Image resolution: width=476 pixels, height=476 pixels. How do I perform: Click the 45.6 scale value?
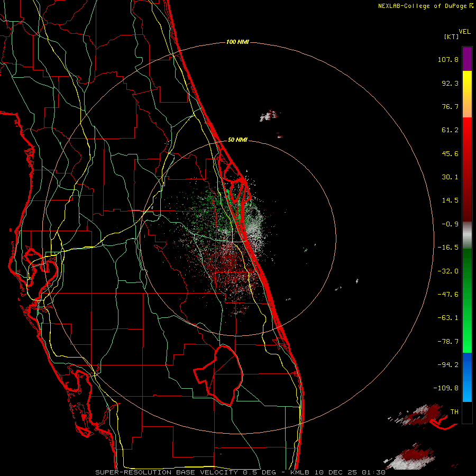(x=450, y=153)
